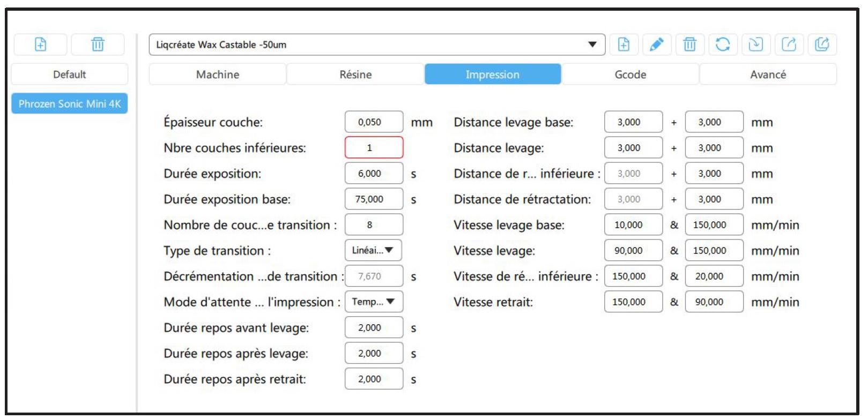Viewport: 868px width, 419px height.
Task: Click the Nbre couches inférieures field
Action: (x=374, y=147)
